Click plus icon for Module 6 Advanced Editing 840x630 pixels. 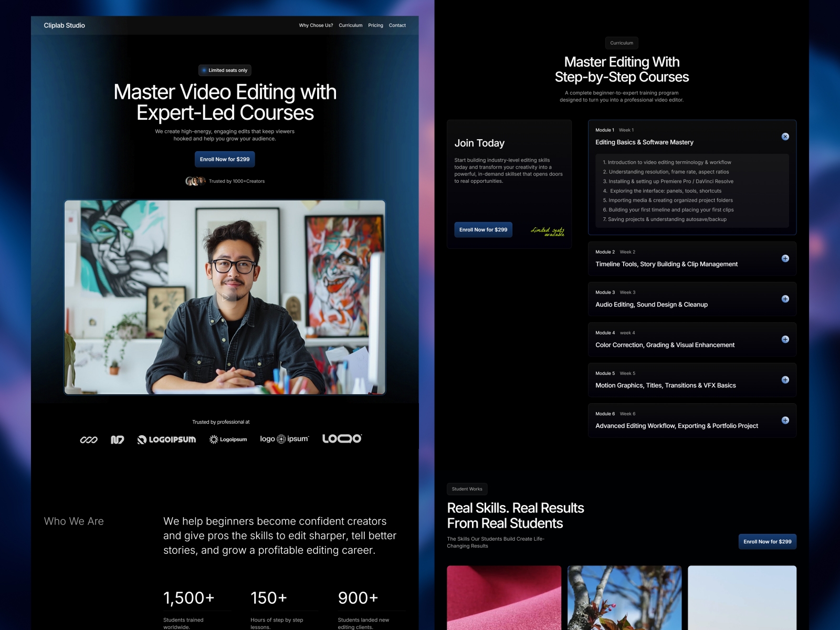(785, 420)
